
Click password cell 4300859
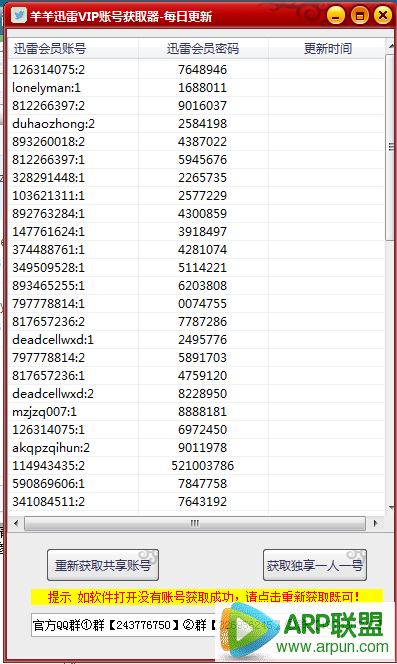203,213
